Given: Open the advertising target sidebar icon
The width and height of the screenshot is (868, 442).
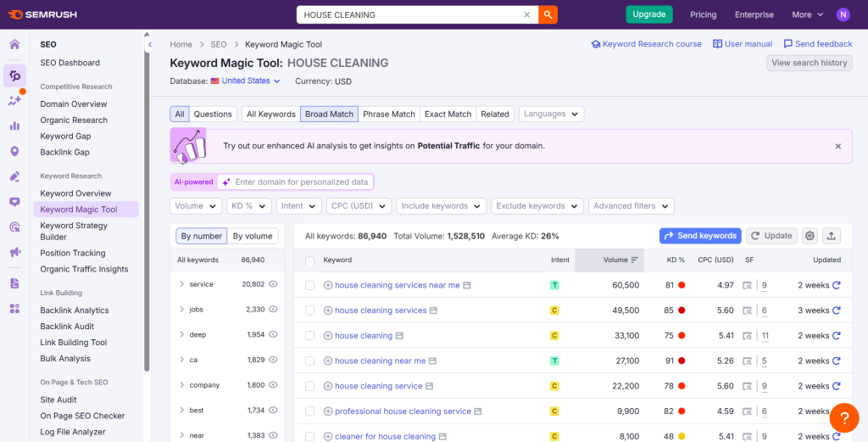Looking at the screenshot, I should tap(14, 227).
